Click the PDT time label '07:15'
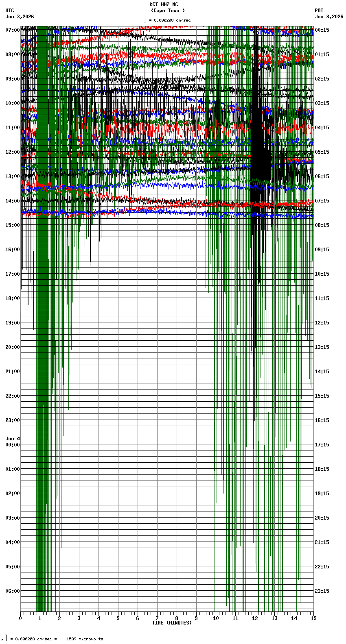The image size is (346, 644). coord(322,201)
